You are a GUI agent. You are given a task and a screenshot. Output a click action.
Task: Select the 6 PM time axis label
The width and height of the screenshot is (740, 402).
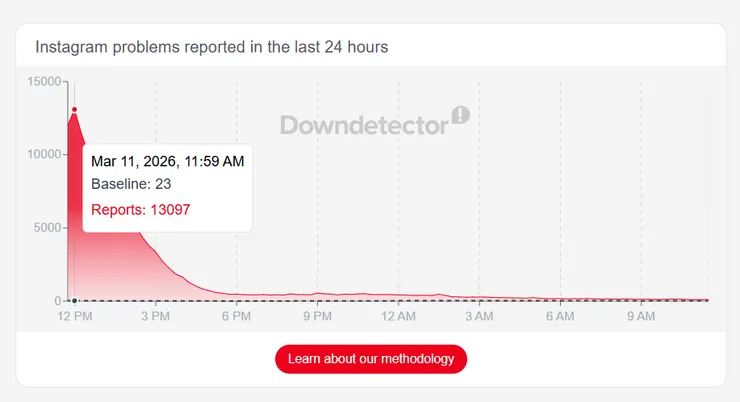[x=236, y=317]
